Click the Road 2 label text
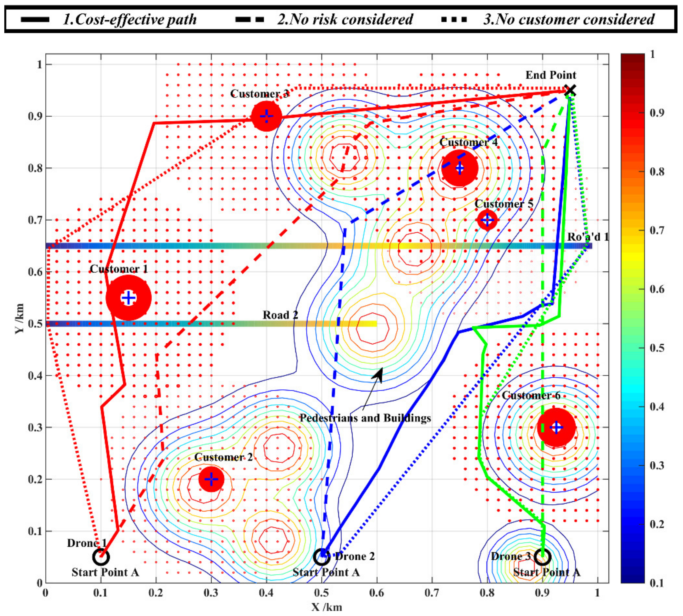 click(x=280, y=315)
